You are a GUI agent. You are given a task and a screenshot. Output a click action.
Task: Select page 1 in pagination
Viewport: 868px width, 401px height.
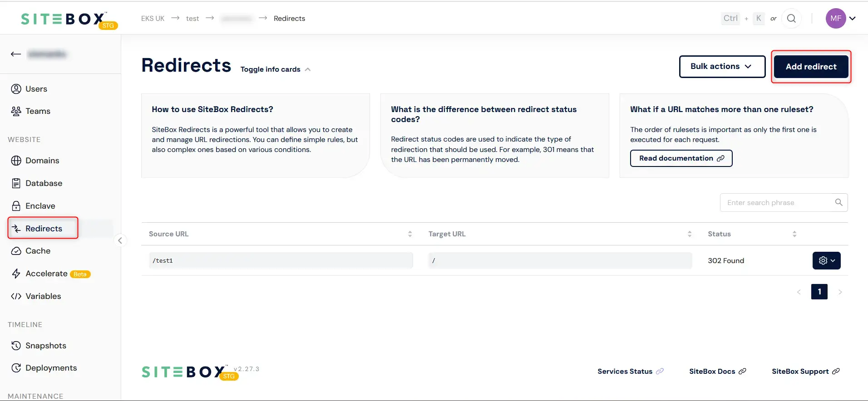tap(819, 292)
